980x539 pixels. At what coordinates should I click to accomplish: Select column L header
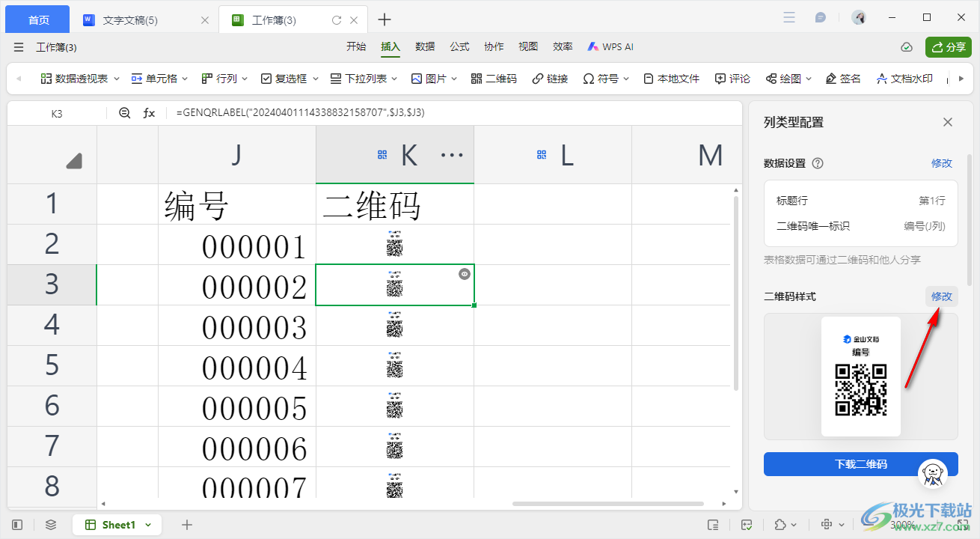[553, 155]
